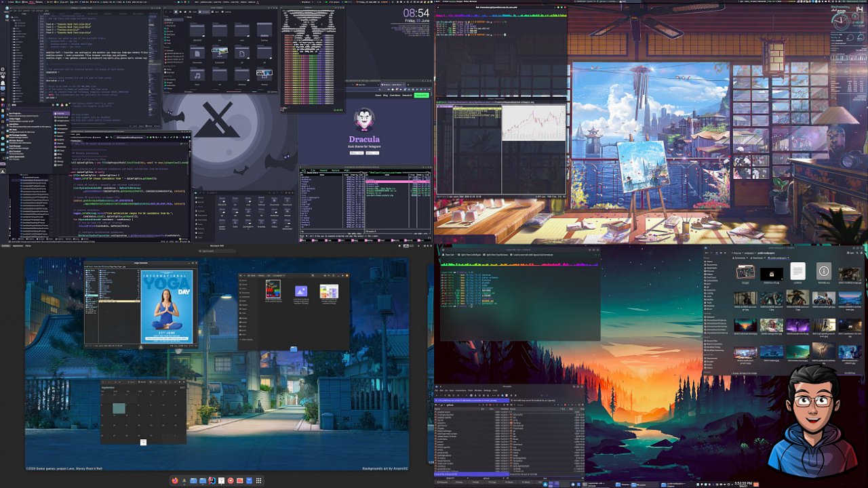868x488 pixels.
Task: Load a new 2x2 terminals layout tab in Konsole
Action: 532,255
